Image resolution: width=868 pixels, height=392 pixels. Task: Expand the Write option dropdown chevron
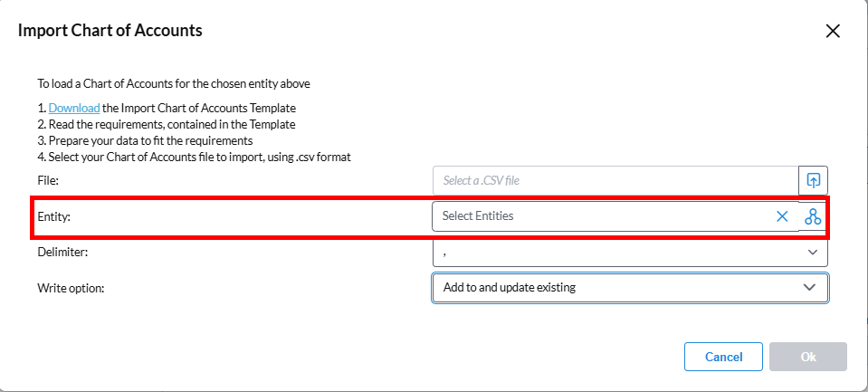pyautogui.click(x=809, y=288)
